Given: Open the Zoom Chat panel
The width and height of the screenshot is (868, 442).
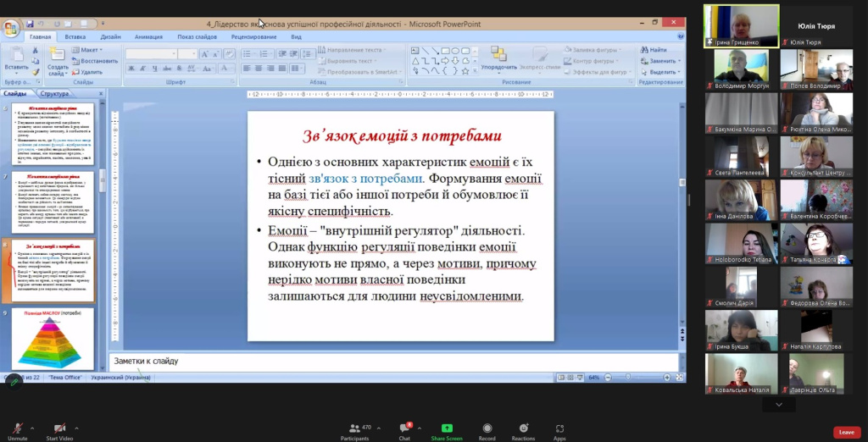Looking at the screenshot, I should pos(404,431).
